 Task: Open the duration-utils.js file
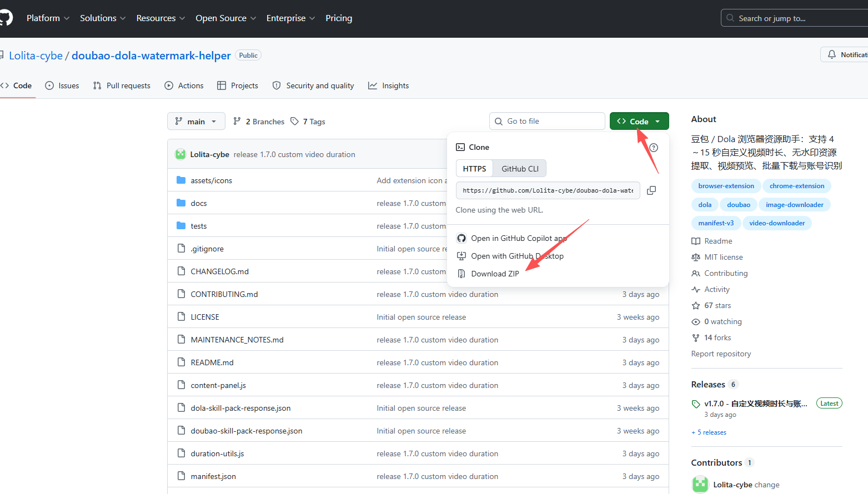tap(217, 453)
